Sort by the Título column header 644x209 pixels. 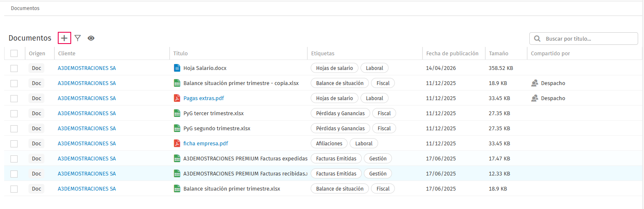[180, 53]
